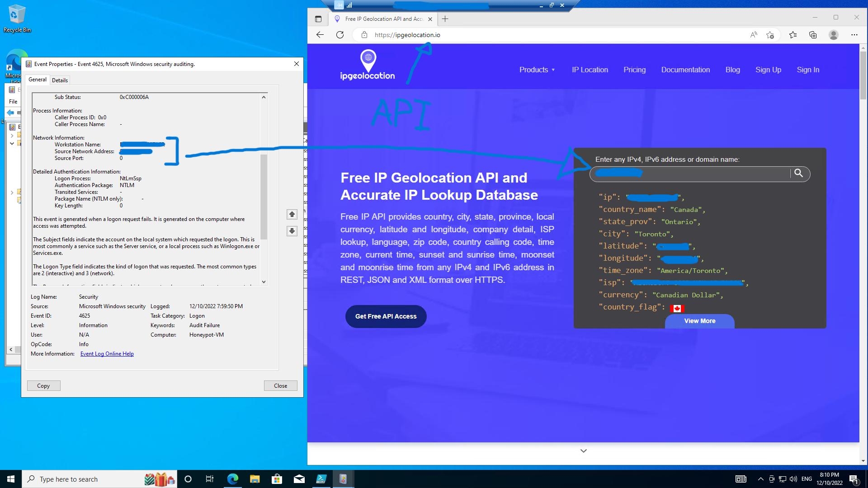Open Collections in Microsoft Edge
868x488 pixels.
click(813, 34)
